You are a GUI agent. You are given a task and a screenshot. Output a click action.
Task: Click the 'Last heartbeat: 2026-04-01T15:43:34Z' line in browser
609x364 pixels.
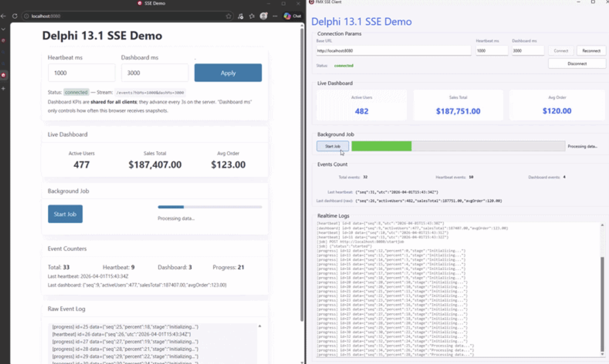pos(88,276)
